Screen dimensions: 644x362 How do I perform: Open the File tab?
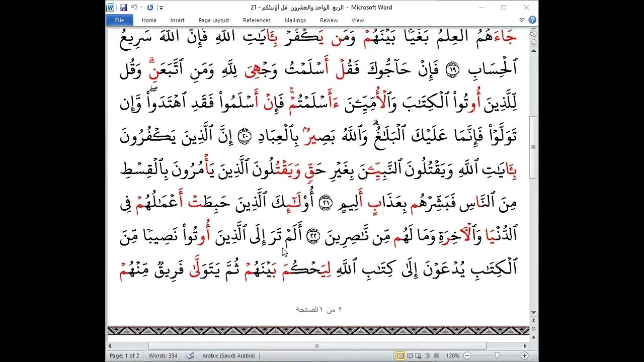click(x=119, y=20)
